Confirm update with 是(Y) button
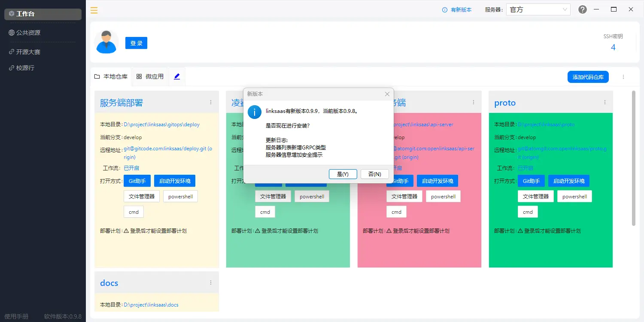644x322 pixels. click(x=343, y=174)
